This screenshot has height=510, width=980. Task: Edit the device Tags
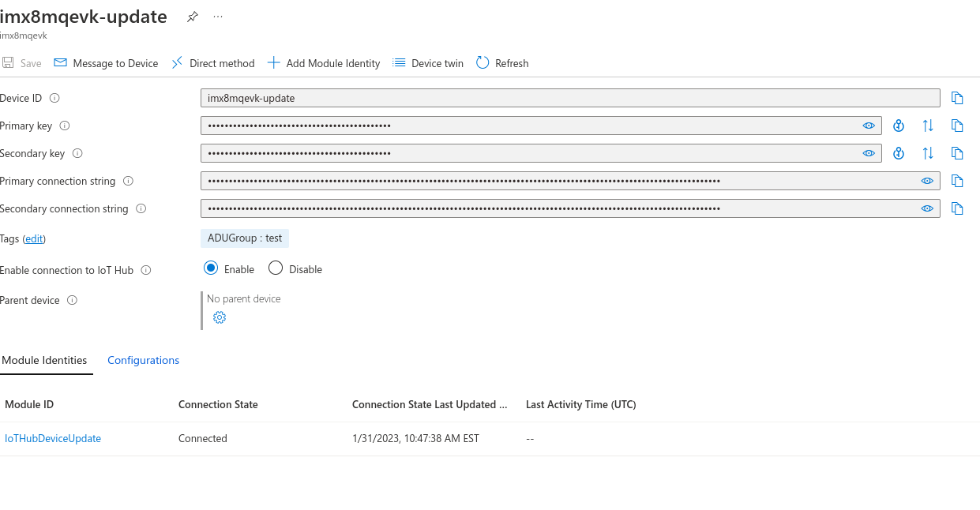tap(34, 238)
